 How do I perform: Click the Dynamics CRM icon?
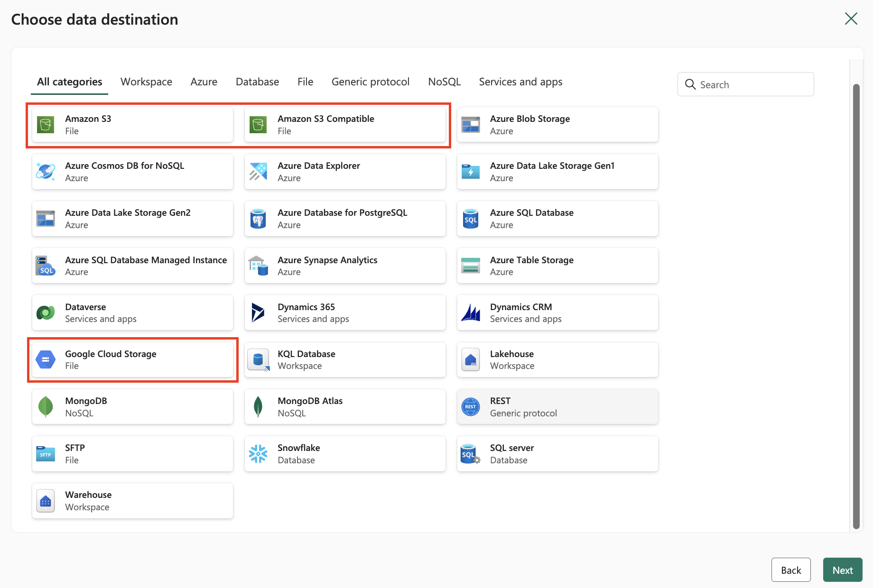pyautogui.click(x=471, y=312)
